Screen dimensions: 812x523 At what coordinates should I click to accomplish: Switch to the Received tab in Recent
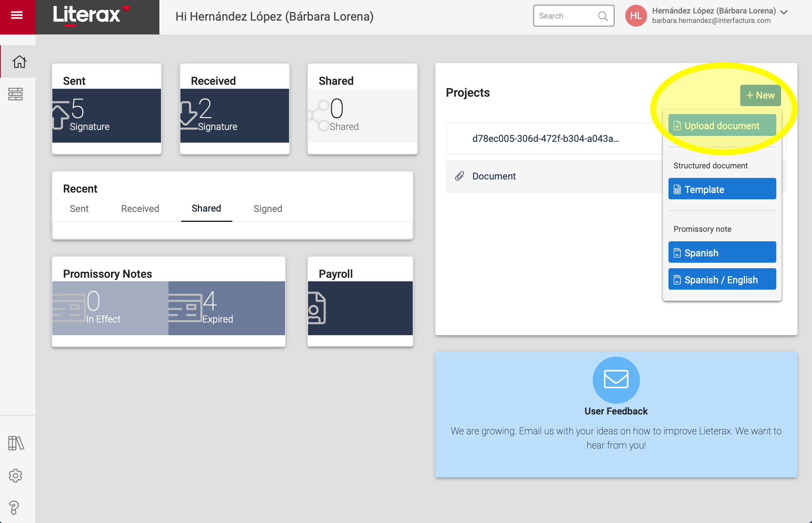140,209
